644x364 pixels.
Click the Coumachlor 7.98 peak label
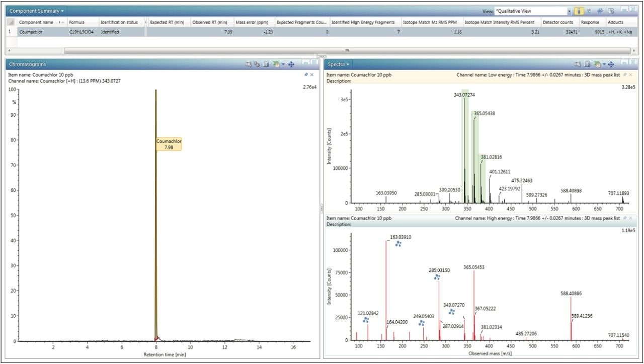pyautogui.click(x=169, y=144)
